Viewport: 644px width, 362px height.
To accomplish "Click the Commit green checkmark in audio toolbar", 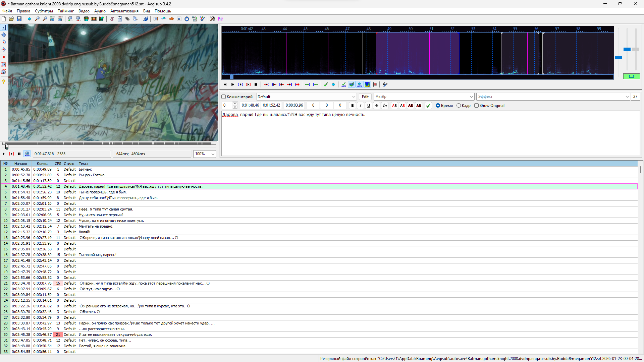I will pyautogui.click(x=325, y=84).
